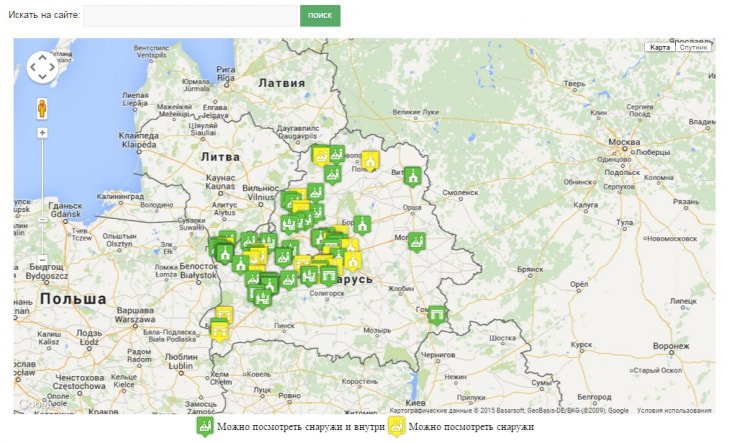Open the Условия использования link
The height and width of the screenshot is (443, 735).
click(674, 410)
